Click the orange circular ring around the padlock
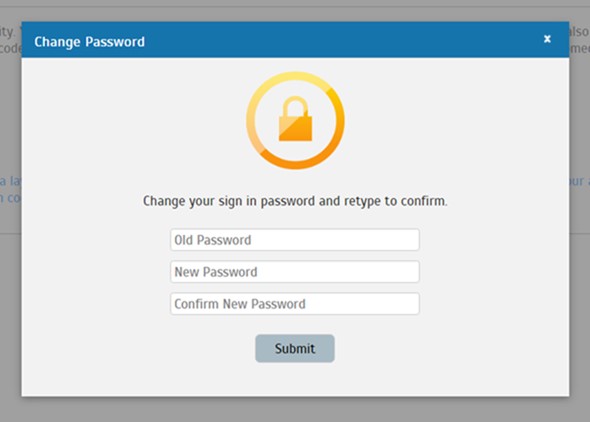Viewport: 590px width, 422px height. (x=295, y=121)
